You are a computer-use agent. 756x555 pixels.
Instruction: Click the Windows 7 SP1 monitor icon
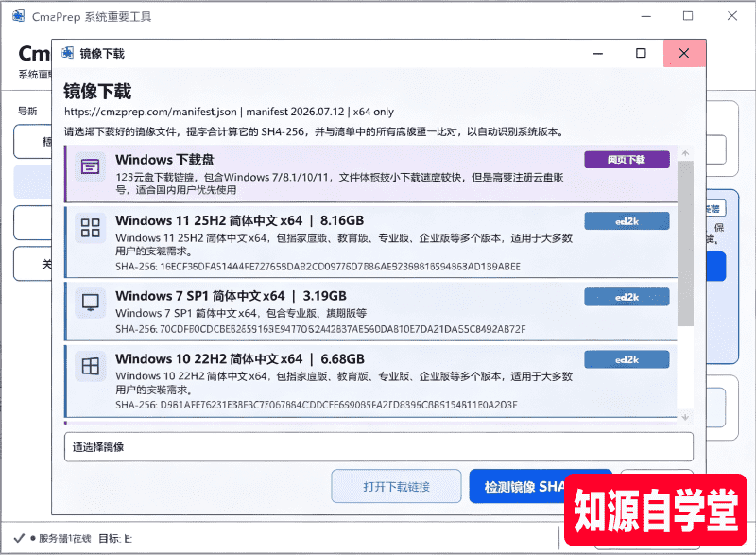pos(90,303)
